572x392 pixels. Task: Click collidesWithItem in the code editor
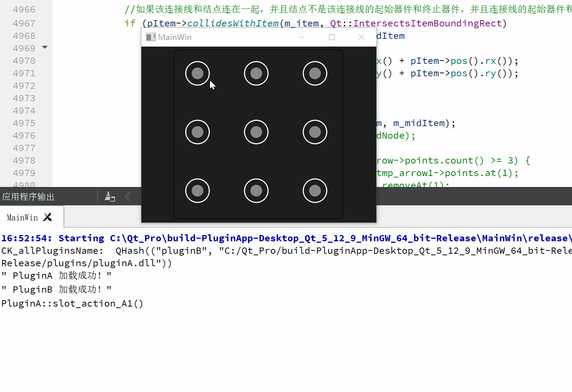233,23
